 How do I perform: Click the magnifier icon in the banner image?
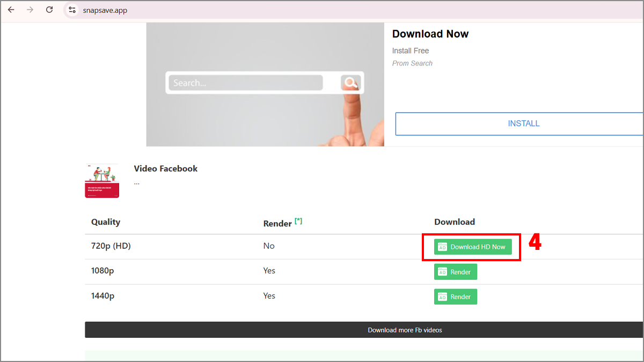[x=350, y=82]
